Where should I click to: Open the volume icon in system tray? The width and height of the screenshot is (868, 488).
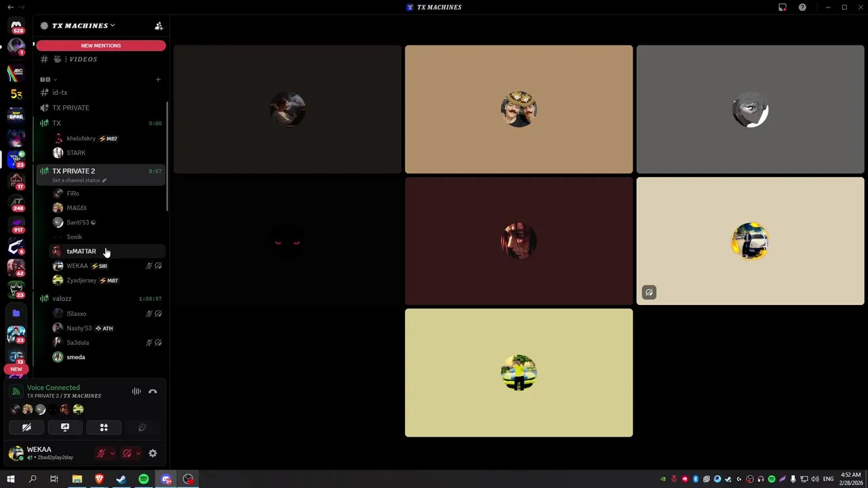(814, 479)
